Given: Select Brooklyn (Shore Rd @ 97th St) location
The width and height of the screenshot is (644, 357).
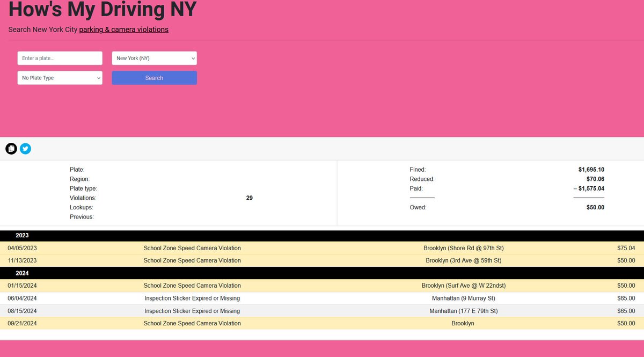Looking at the screenshot, I should tap(464, 248).
